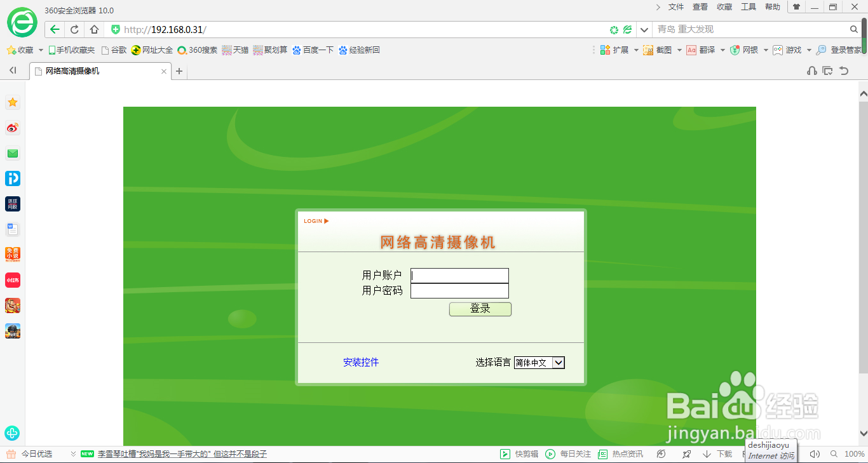This screenshot has width=868, height=463.
Task: Open the 工具 menu
Action: point(748,7)
